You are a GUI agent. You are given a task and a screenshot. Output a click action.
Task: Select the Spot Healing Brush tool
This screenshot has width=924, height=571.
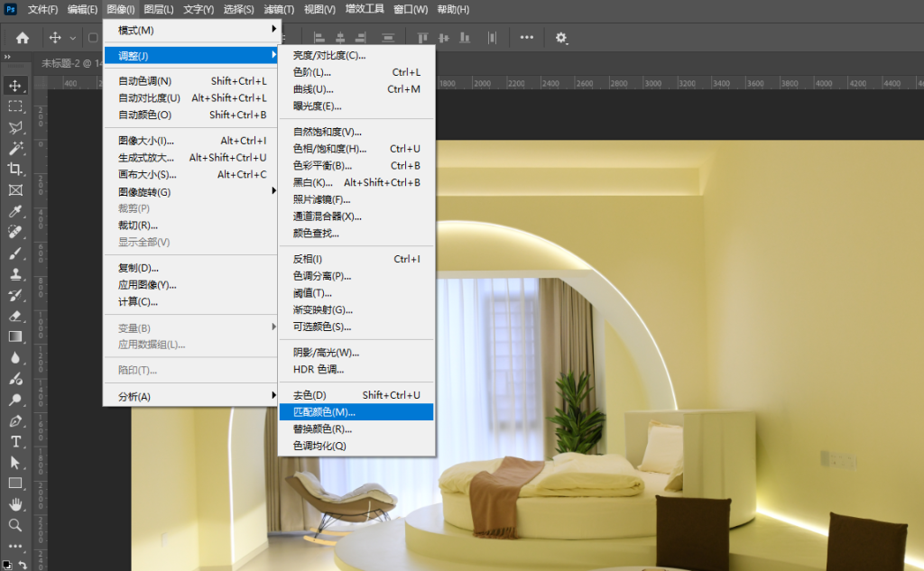(15, 232)
